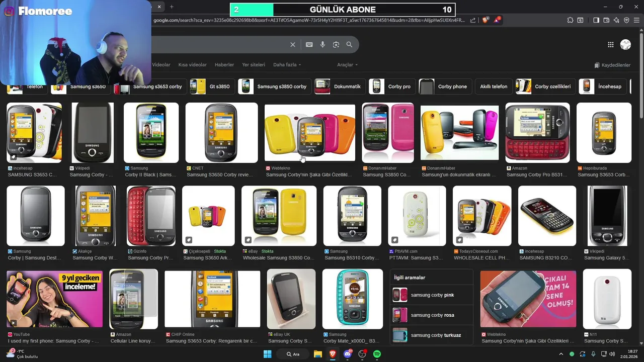Expand the 'Daha fazla' dropdown
This screenshot has height=362, width=644.
pos(287,65)
